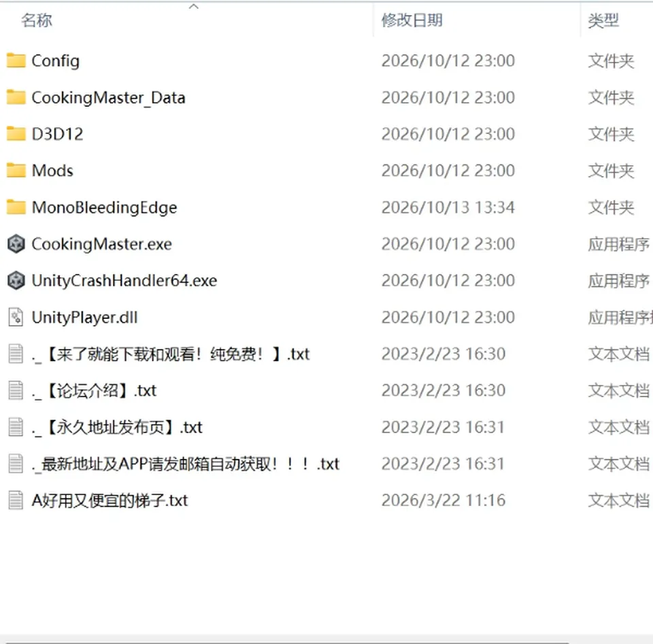Click the UnityCrashHandler64.exe Unity icon

click(x=16, y=281)
